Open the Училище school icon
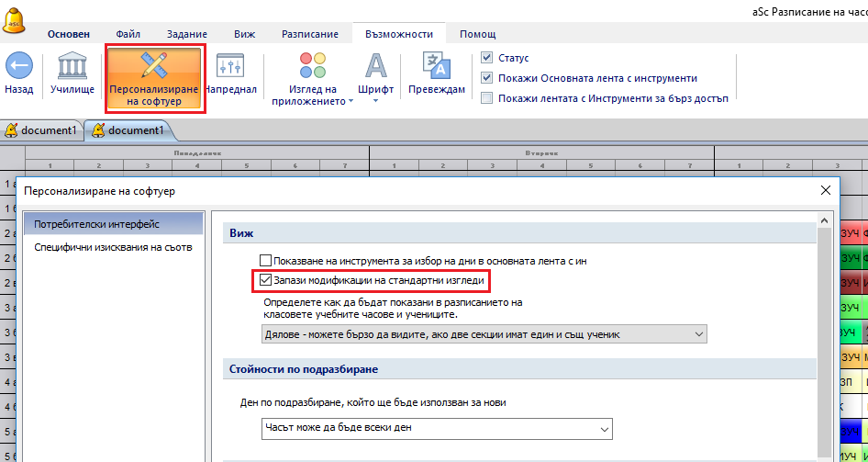Screen dimensions: 868x462 72,66
